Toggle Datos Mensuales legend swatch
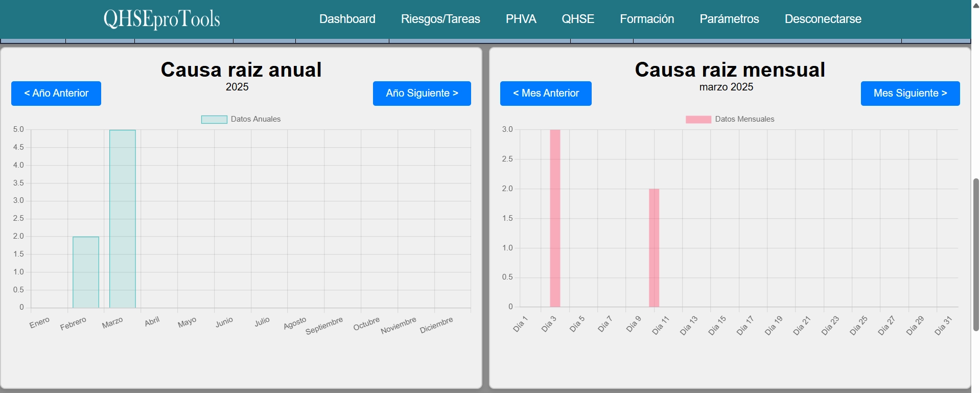Image resolution: width=980 pixels, height=393 pixels. point(698,120)
